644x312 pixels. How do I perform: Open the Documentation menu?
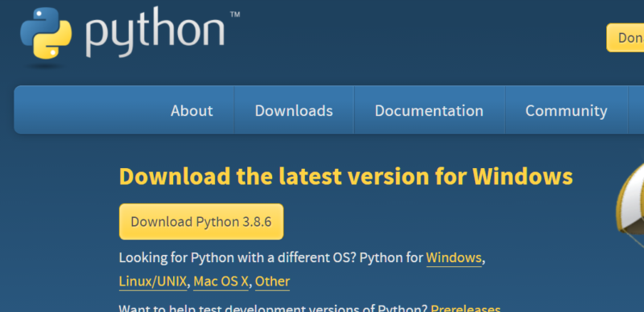point(429,110)
